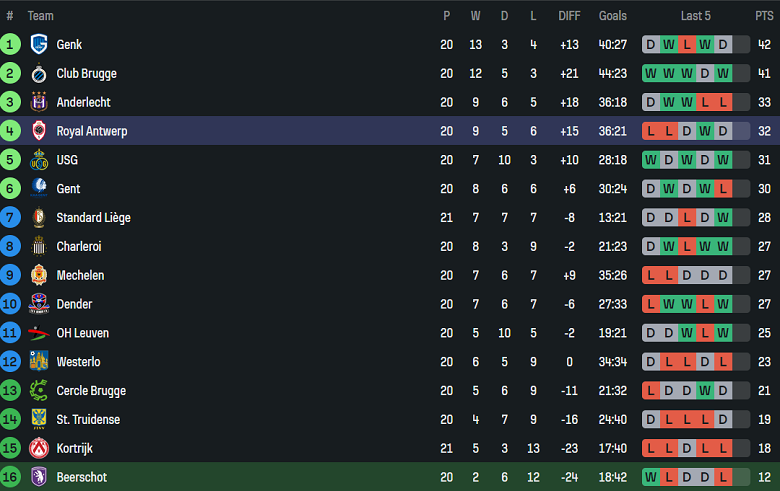
Task: Click the Genk club crest icon
Action: click(x=39, y=44)
